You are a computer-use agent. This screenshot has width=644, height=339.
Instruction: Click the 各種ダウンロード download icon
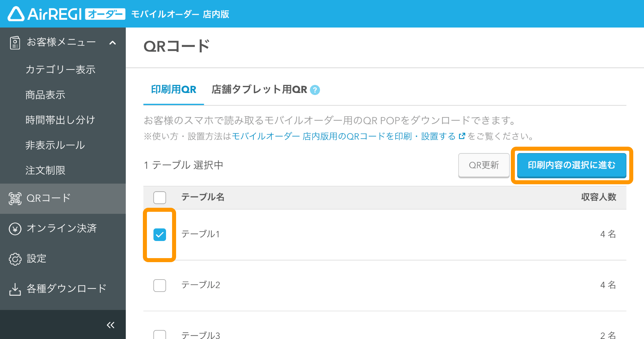tap(15, 289)
